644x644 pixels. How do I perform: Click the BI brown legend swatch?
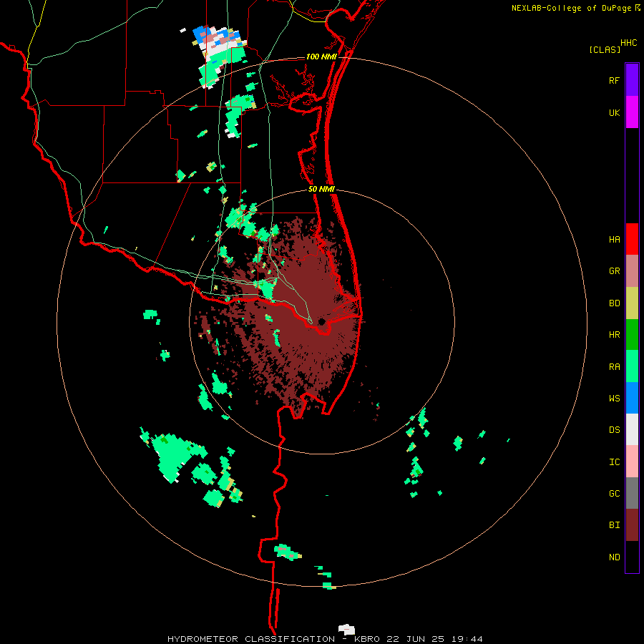coord(632,525)
